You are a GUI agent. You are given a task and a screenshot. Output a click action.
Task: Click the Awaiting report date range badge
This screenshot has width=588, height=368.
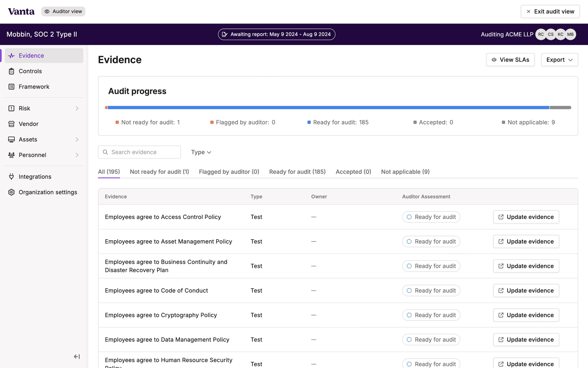(x=277, y=34)
